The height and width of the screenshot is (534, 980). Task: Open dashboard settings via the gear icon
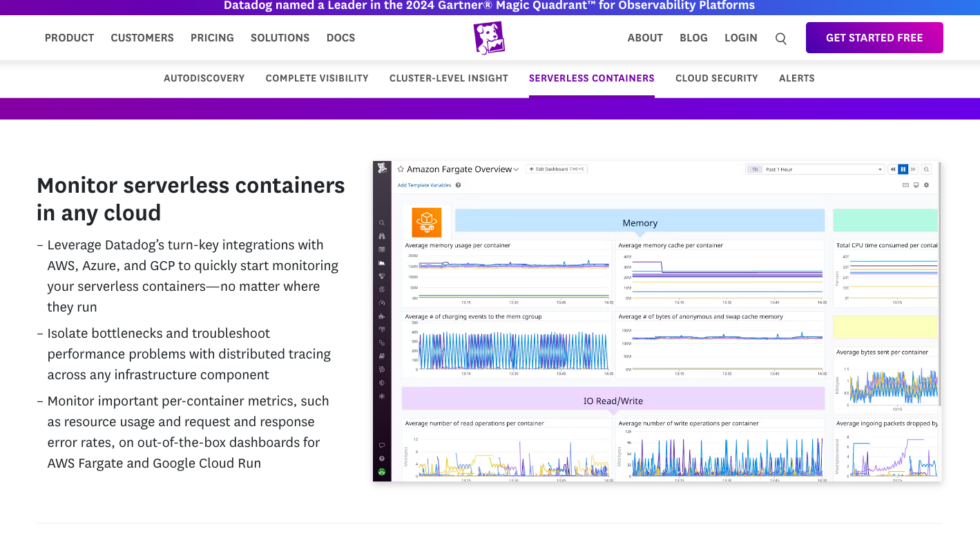click(x=926, y=185)
